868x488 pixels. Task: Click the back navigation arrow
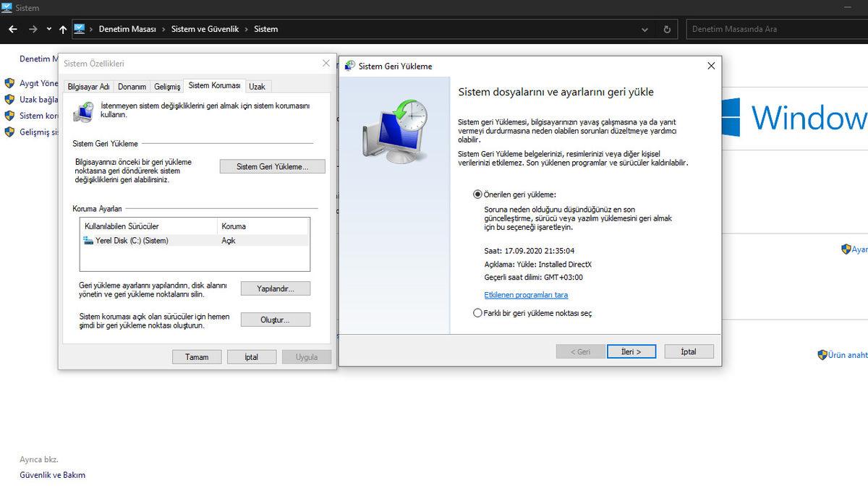[13, 29]
